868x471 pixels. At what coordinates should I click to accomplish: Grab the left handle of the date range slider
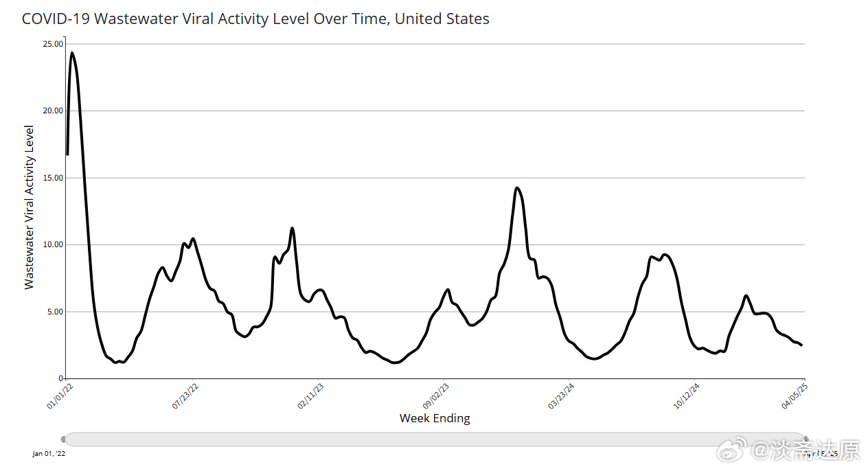coord(64,439)
